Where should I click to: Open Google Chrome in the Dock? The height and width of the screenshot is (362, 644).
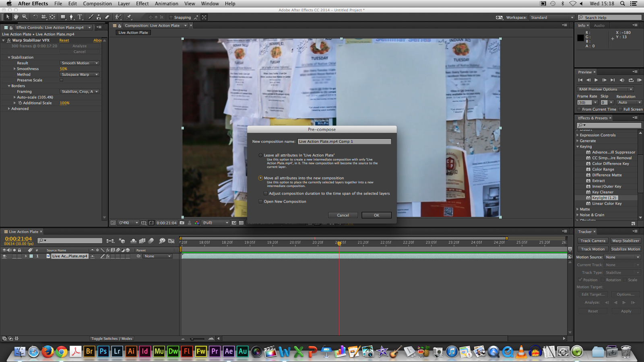point(62,352)
